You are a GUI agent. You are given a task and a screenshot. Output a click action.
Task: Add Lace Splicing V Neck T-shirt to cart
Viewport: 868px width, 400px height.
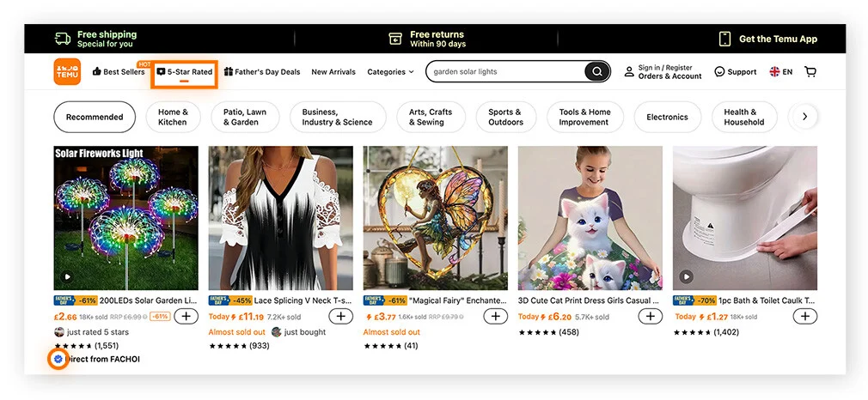340,316
